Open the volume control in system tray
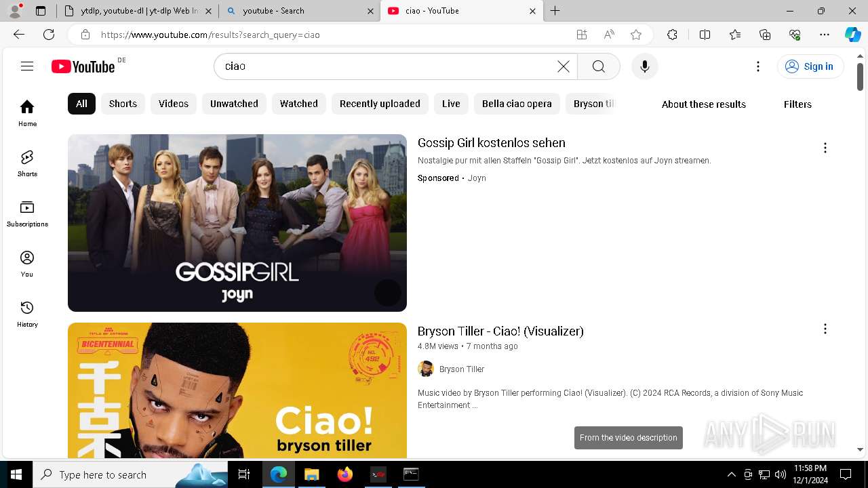Screen dimensions: 868x488 [781, 474]
